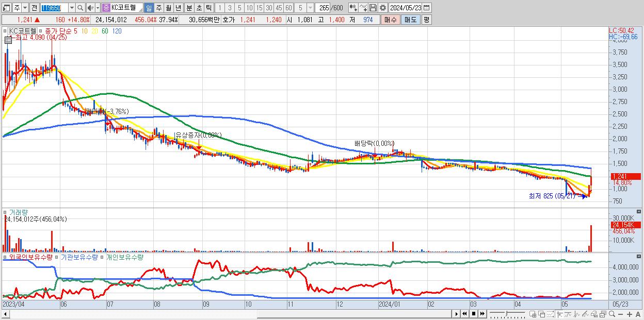The image size is (644, 320).
Task: Switch to 초 second chart period
Action: pyautogui.click(x=199, y=8)
